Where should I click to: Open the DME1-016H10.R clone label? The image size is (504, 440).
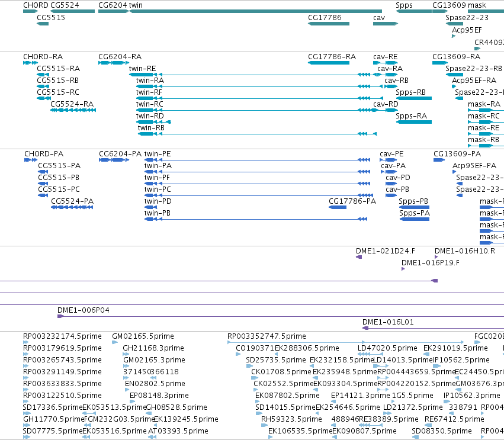click(x=465, y=251)
